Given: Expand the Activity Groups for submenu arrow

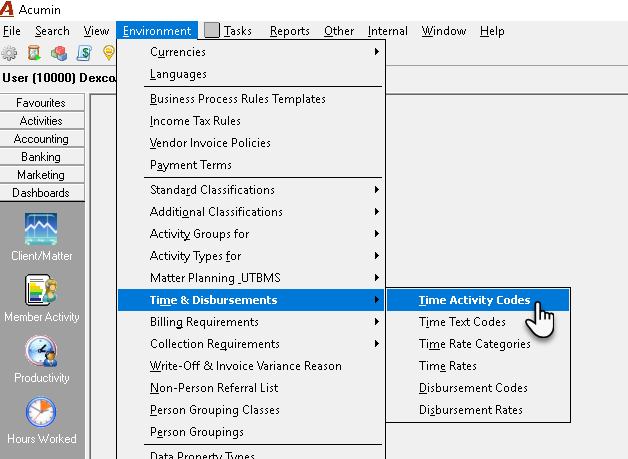Looking at the screenshot, I should click(376, 234).
